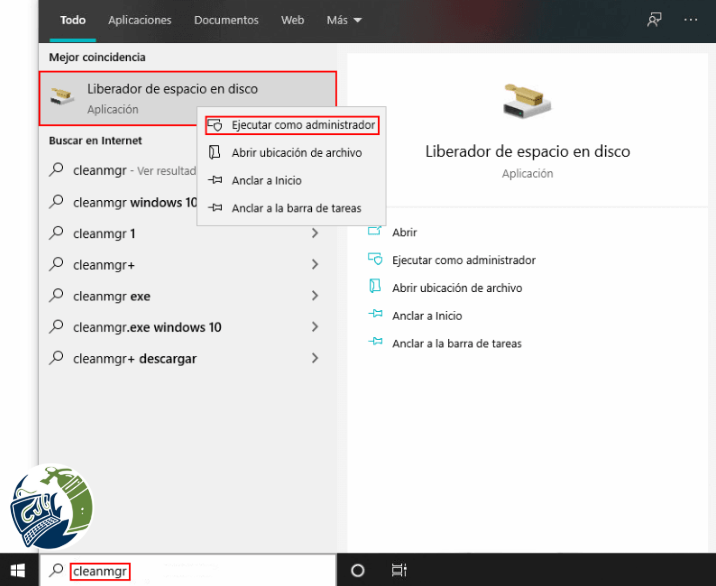This screenshot has height=586, width=716.
Task: Select Liberador de espacio en disco best match
Action: (188, 98)
